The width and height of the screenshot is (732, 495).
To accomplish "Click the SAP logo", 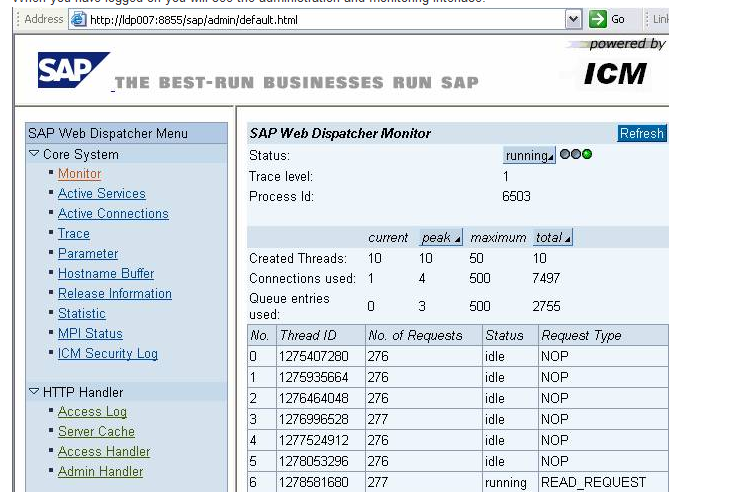I will tap(73, 70).
